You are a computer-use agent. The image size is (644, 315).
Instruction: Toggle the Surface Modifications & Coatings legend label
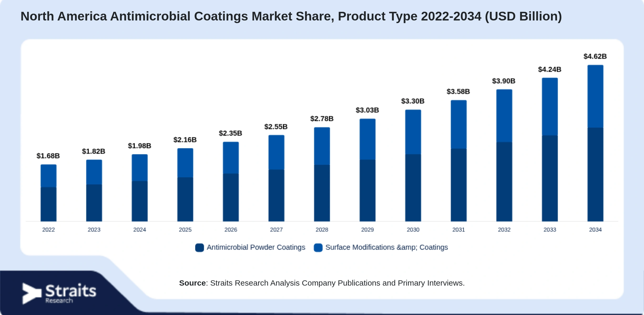pos(386,247)
